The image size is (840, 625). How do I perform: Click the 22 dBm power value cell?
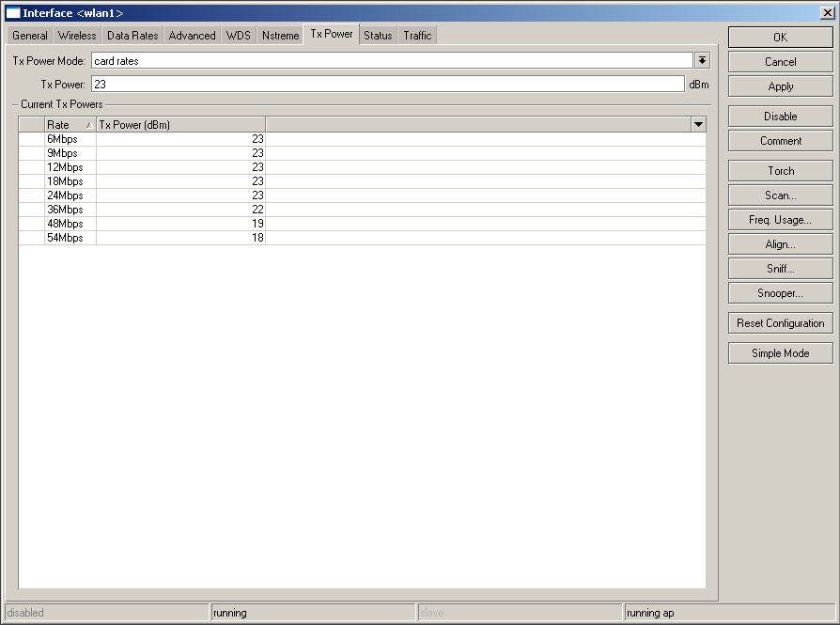pyautogui.click(x=181, y=210)
